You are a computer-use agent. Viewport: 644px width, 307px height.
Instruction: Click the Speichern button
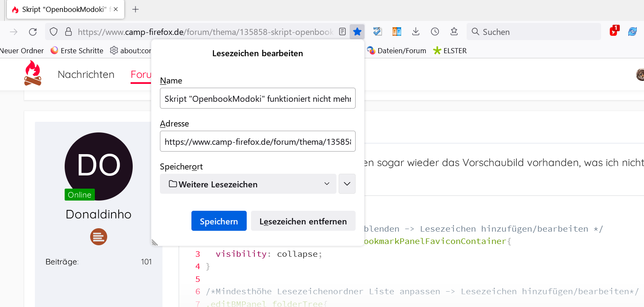click(x=219, y=221)
